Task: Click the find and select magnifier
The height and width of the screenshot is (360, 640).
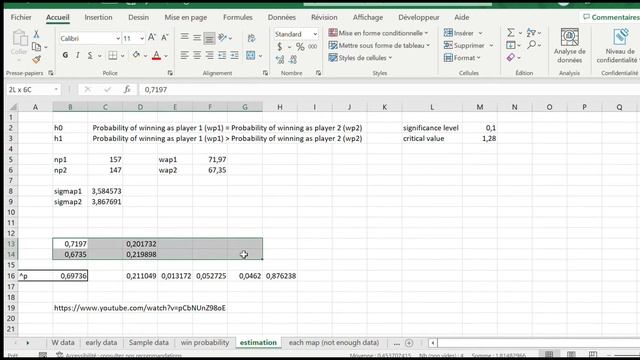Action: point(531,45)
